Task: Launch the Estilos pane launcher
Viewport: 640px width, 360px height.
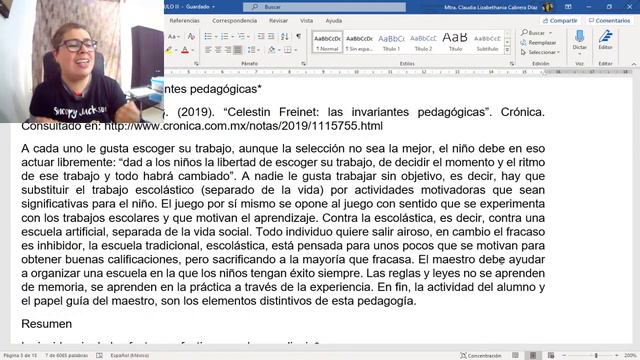Action: 512,64
